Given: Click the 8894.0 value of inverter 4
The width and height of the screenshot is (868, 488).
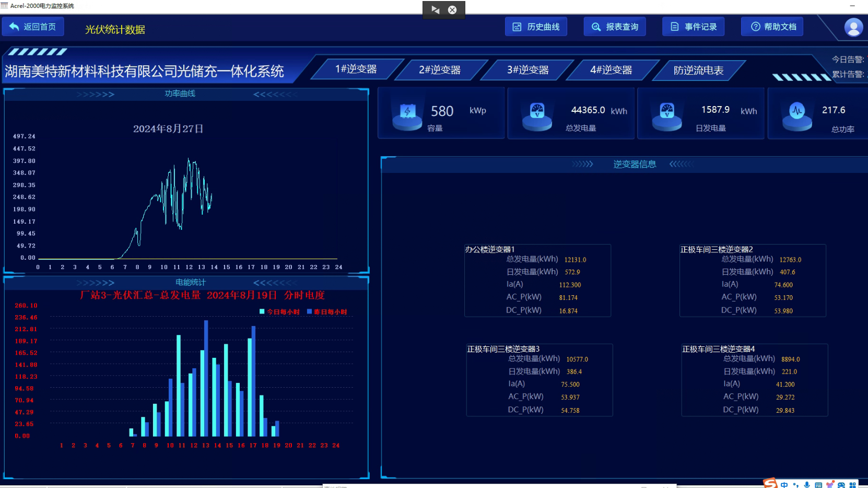Looking at the screenshot, I should click(791, 359).
